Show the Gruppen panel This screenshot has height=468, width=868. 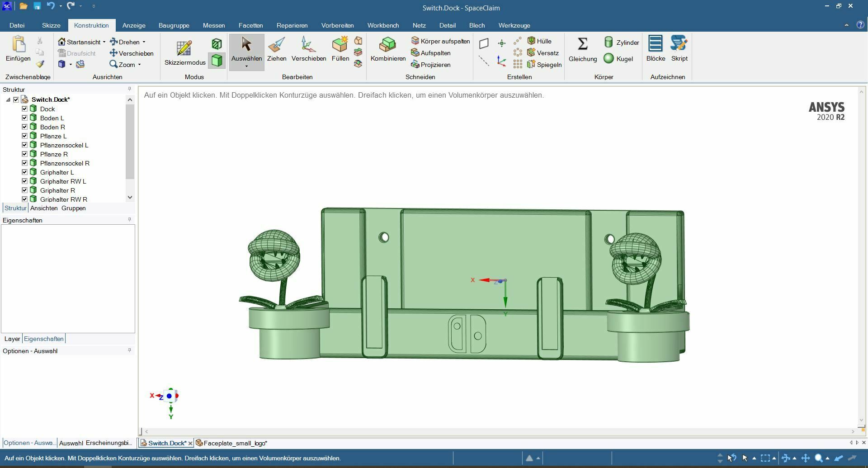click(x=73, y=208)
